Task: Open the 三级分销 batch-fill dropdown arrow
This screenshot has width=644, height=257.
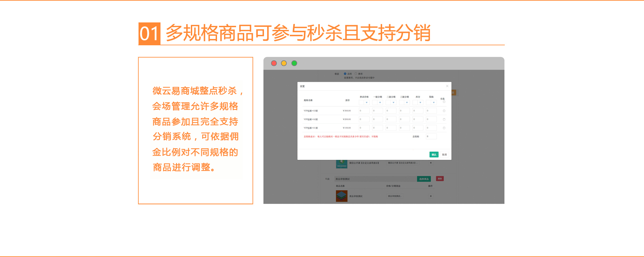Action: pos(407,102)
